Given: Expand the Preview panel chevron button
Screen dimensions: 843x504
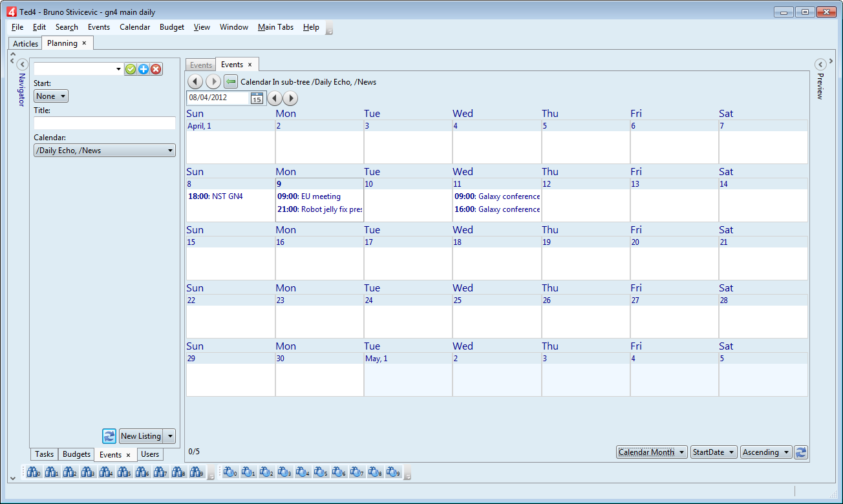Looking at the screenshot, I should pos(820,64).
